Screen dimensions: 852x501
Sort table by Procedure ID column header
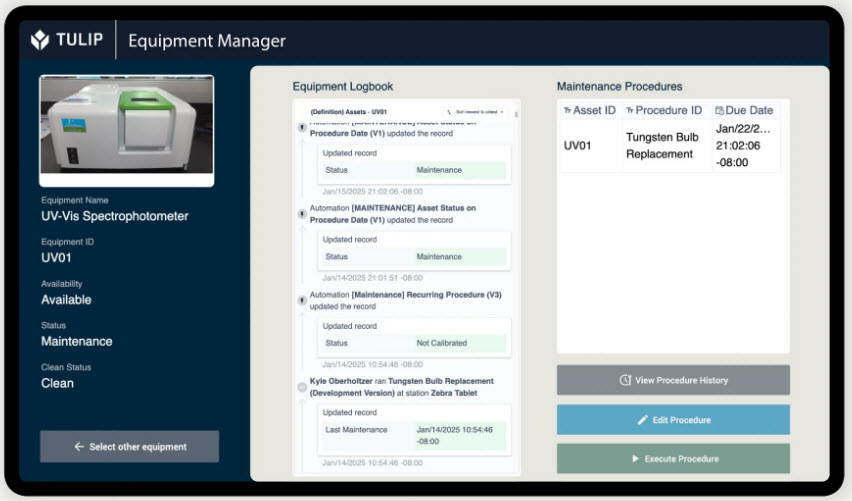pos(667,110)
